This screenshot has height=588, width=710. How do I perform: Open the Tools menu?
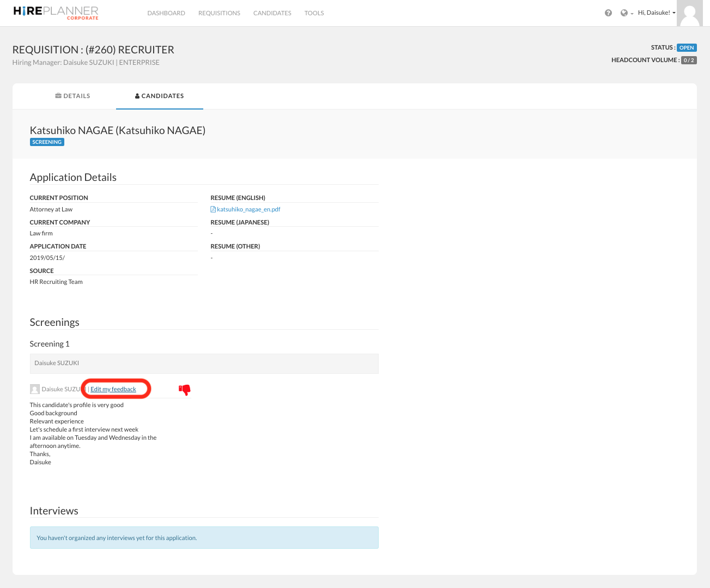[314, 13]
